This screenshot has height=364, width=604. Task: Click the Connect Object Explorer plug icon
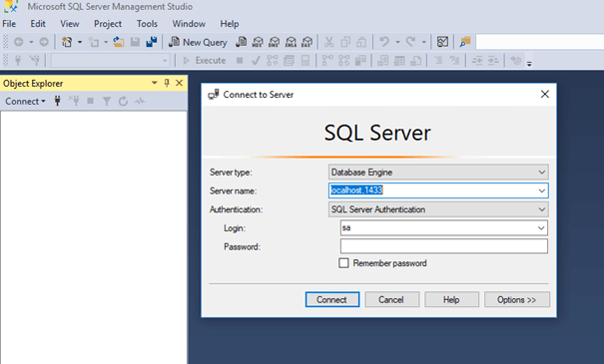point(57,101)
